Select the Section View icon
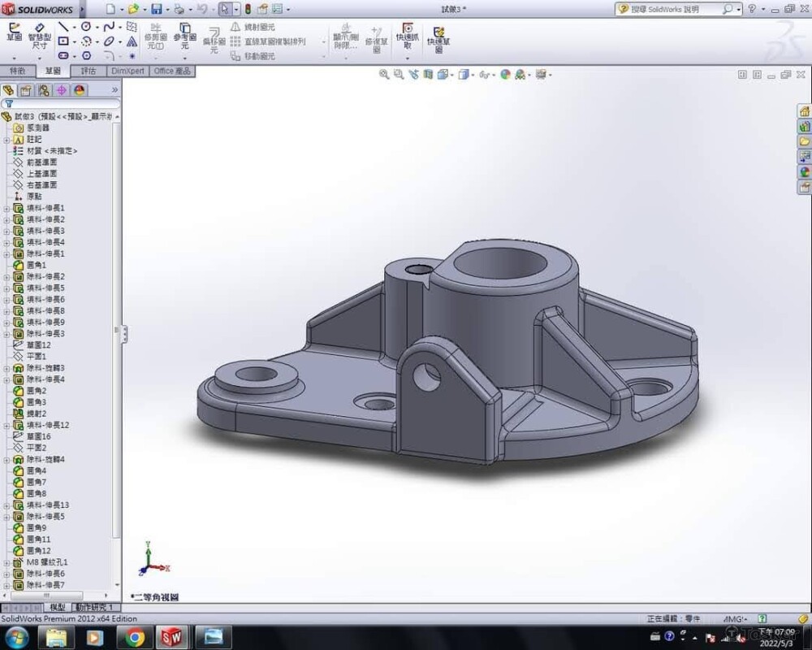812x650 pixels. click(427, 74)
